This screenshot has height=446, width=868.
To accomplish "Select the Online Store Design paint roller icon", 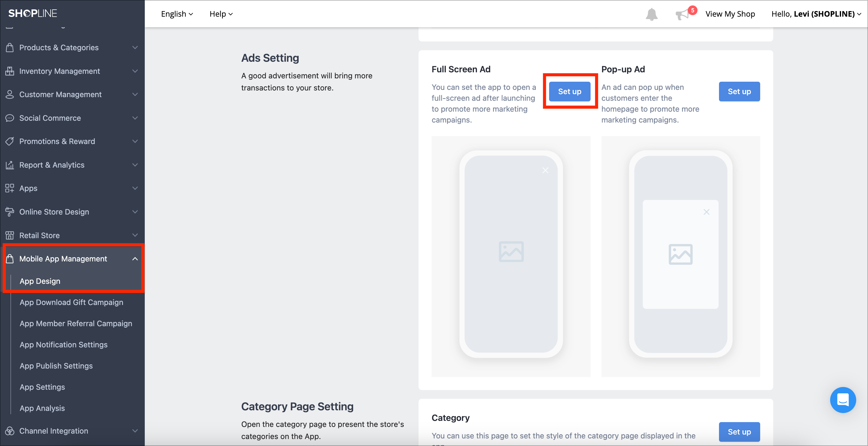I will click(10, 212).
